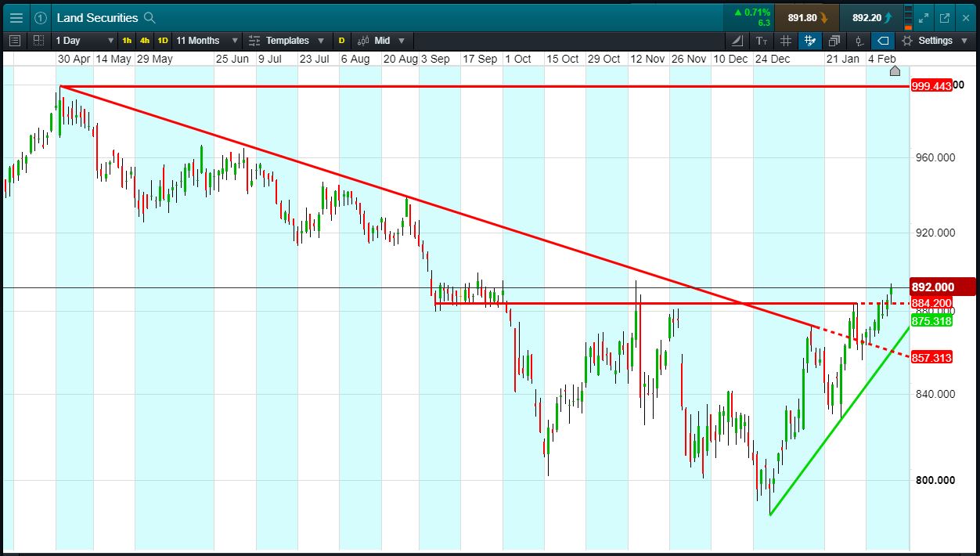
Task: Click the 0.71% daily change box
Action: [751, 17]
